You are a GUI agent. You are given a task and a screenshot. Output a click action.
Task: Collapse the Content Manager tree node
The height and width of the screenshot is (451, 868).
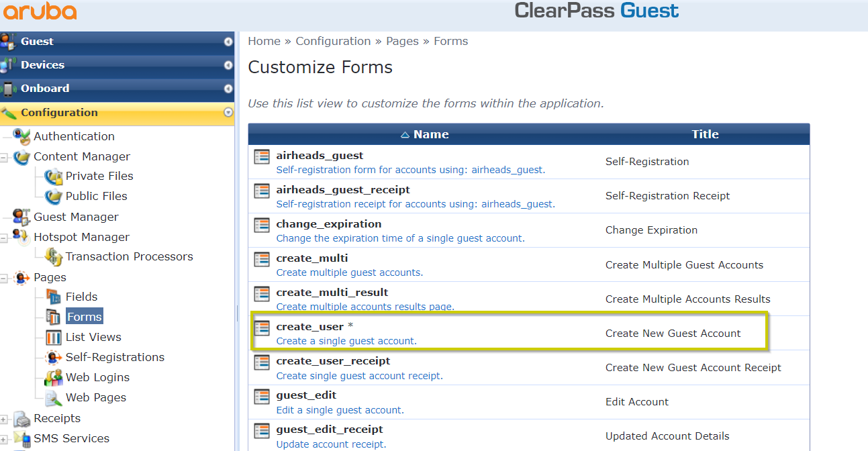click(x=4, y=157)
